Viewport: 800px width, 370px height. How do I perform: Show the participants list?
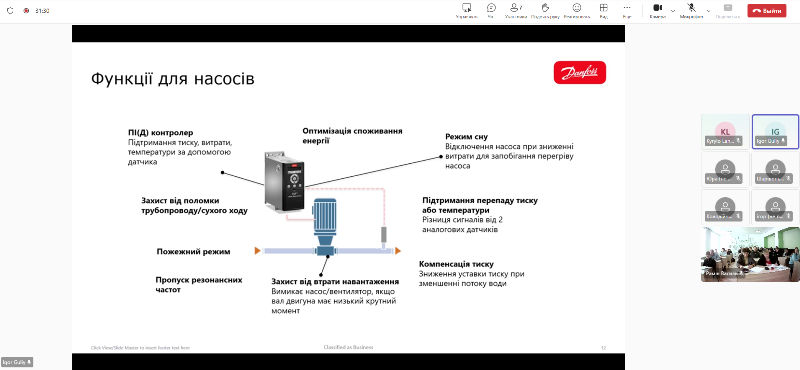click(x=516, y=11)
